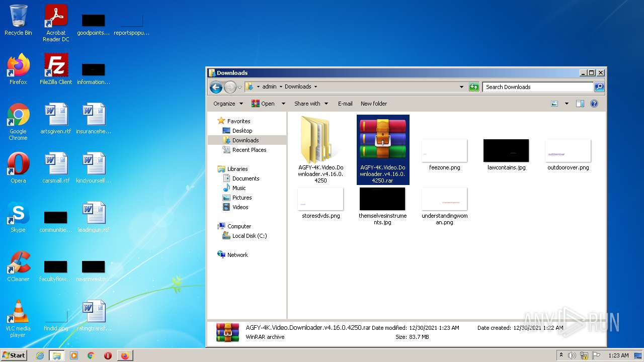
Task: Open Explorer help button
Action: click(x=594, y=104)
